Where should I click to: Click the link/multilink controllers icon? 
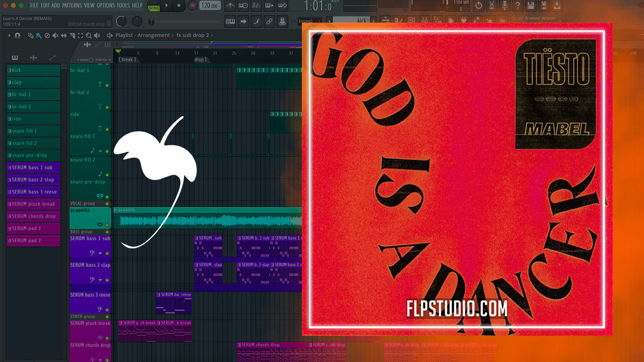click(269, 21)
